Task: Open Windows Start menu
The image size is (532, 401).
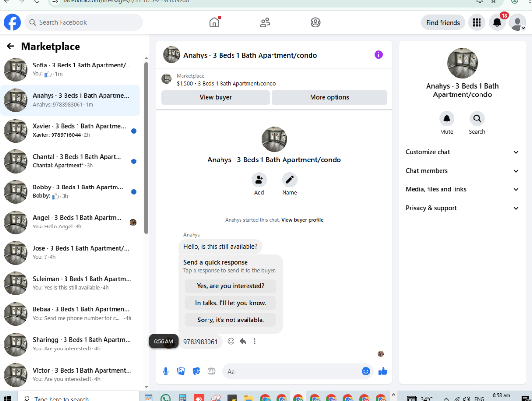Action: click(7, 398)
